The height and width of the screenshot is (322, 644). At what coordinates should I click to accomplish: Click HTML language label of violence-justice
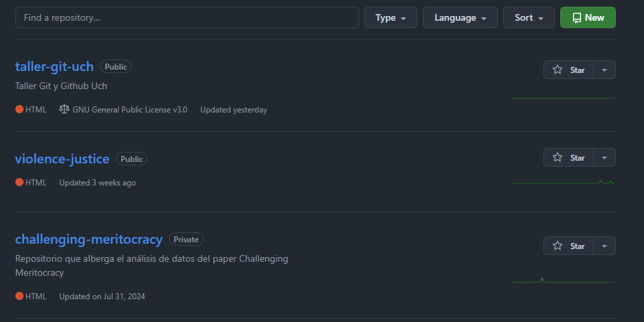click(36, 183)
